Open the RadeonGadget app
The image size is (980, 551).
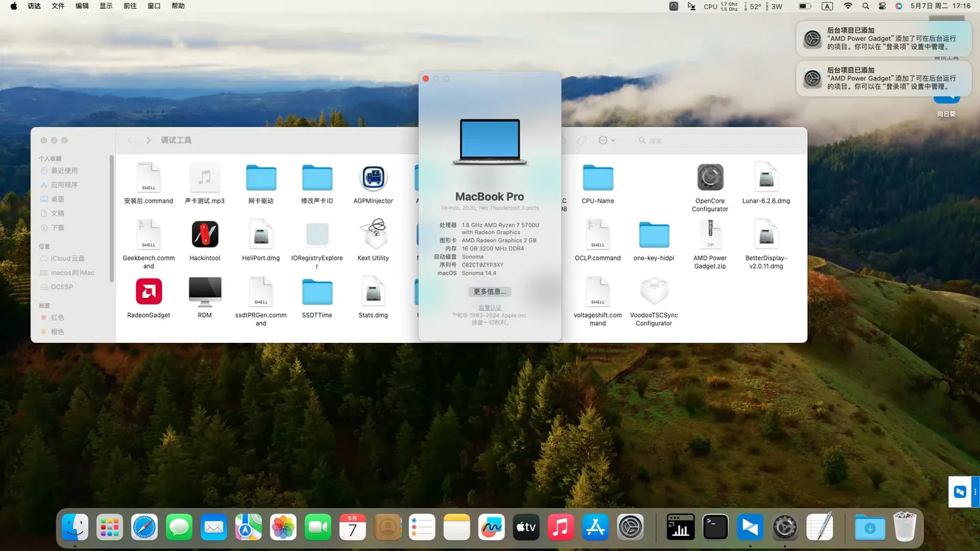click(148, 293)
